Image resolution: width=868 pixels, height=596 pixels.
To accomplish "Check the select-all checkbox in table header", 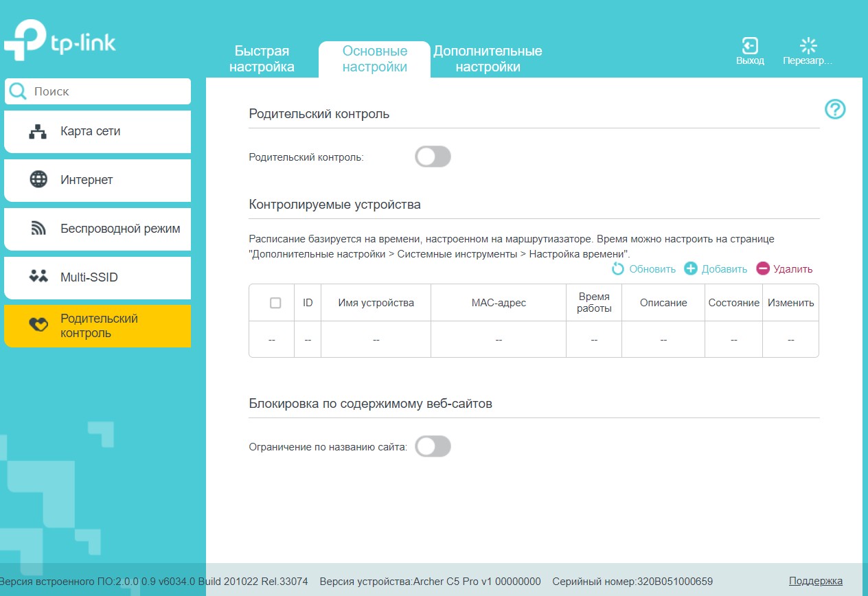I will pos(275,303).
